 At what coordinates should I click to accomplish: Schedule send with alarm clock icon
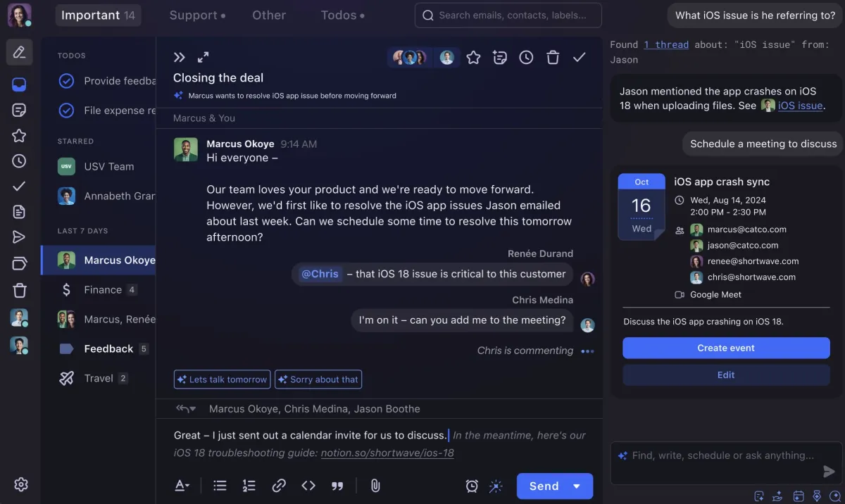[x=472, y=486]
